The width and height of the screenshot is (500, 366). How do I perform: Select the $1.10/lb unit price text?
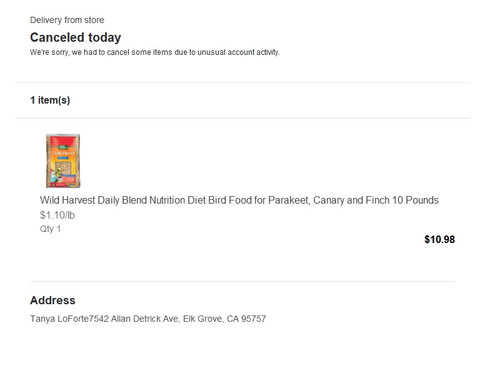tap(57, 215)
